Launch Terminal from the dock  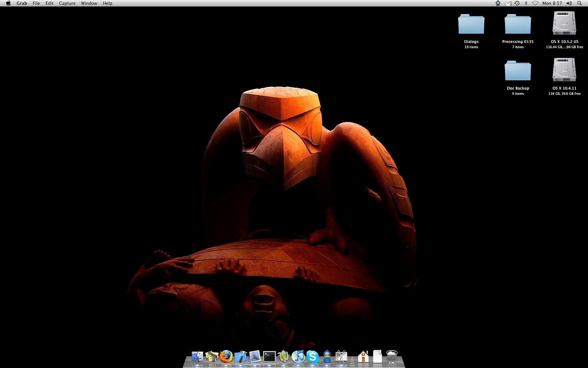[269, 357]
